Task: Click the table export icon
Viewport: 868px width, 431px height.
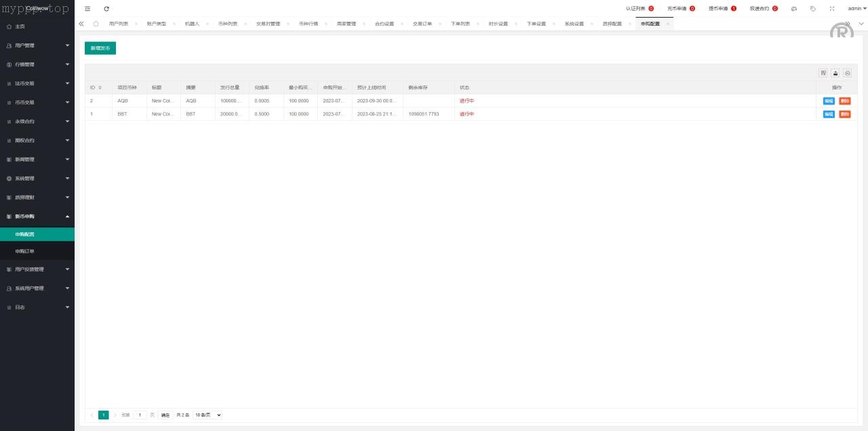Action: (835, 73)
